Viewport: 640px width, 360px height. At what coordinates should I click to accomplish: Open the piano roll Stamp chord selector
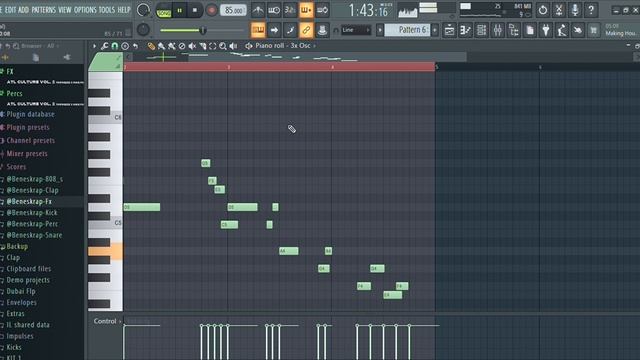[125, 46]
